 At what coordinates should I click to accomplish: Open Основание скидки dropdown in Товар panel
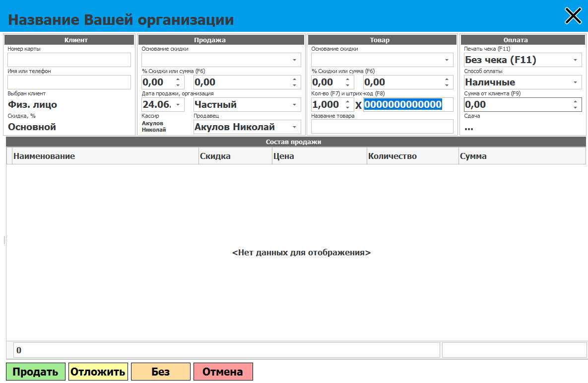click(447, 60)
